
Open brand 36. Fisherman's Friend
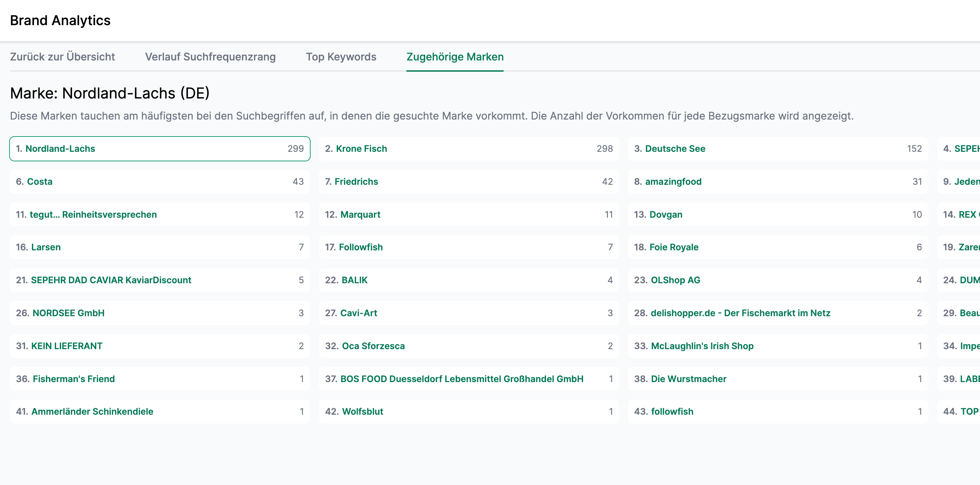coord(160,379)
